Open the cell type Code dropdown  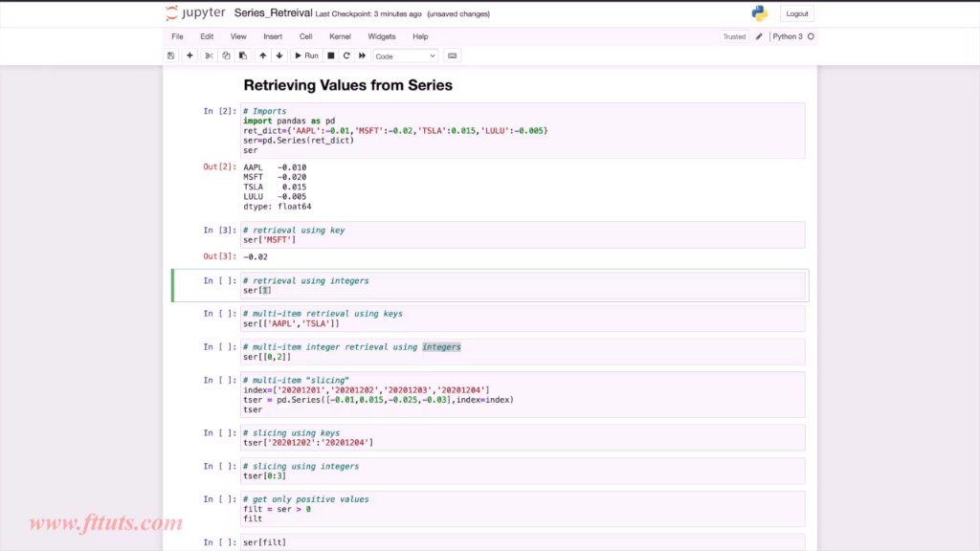(405, 56)
